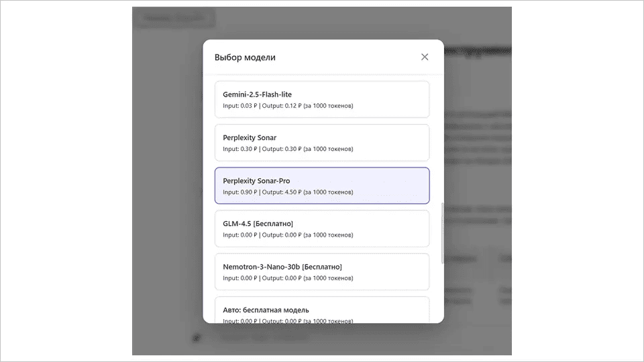Click the blurred page text right of the dialog

pos(478,137)
